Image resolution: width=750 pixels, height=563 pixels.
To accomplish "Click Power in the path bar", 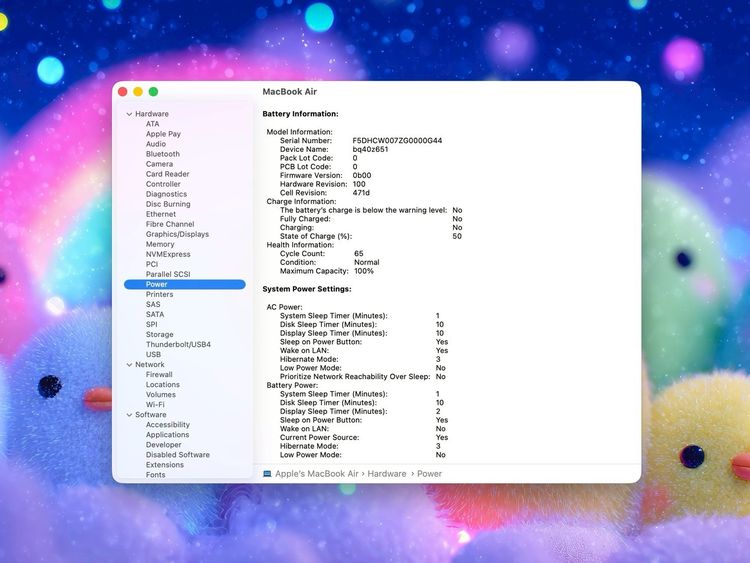I will click(430, 474).
